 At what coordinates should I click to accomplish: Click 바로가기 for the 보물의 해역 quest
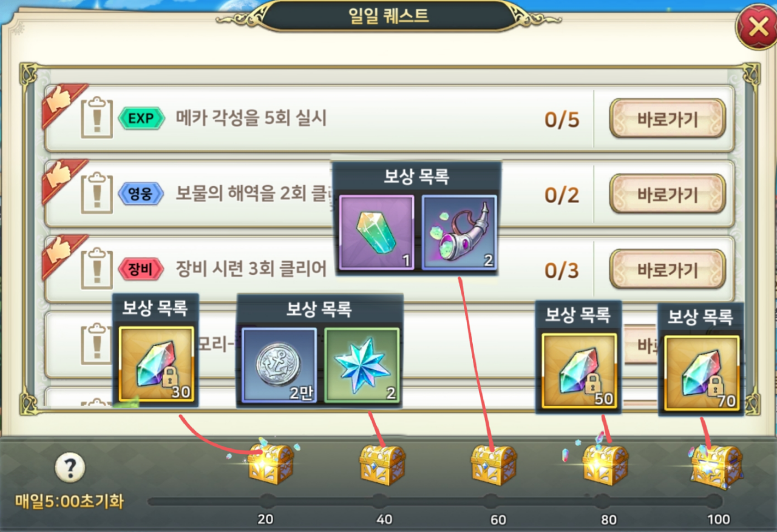pyautogui.click(x=668, y=194)
